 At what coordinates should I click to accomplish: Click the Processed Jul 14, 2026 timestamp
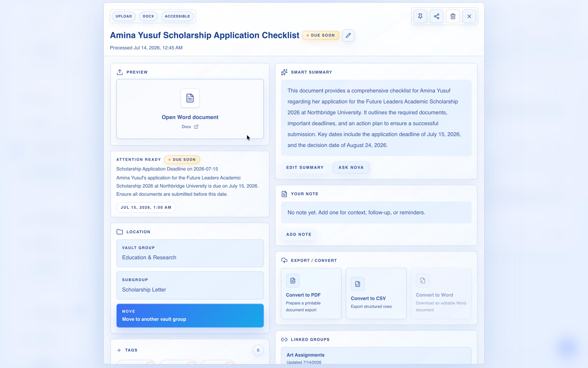[146, 48]
